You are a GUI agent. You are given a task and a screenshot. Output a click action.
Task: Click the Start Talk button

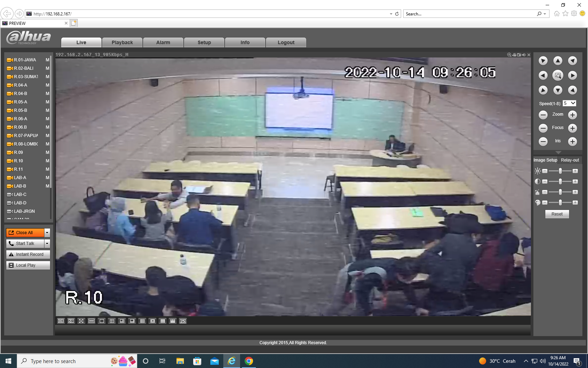pyautogui.click(x=25, y=244)
